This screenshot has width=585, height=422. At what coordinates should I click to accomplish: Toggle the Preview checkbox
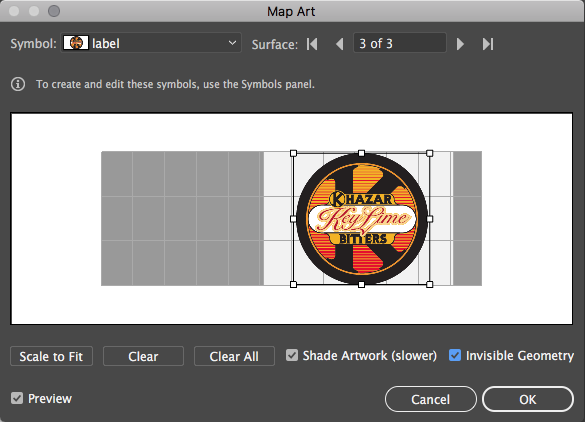[17, 398]
